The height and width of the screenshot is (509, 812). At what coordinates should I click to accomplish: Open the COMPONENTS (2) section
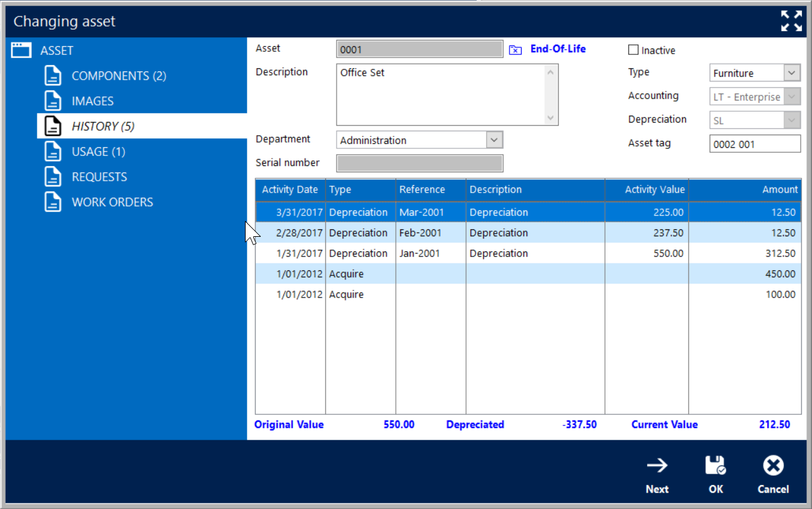(x=119, y=76)
